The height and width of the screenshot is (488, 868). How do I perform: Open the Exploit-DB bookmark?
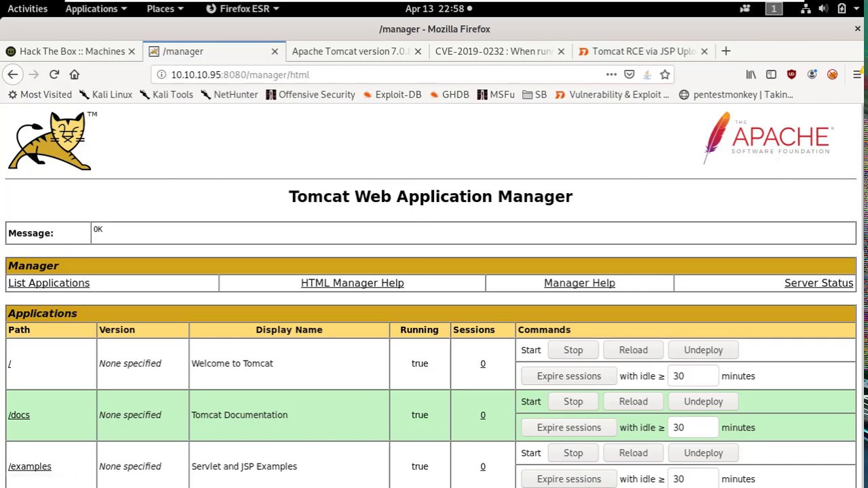(x=392, y=95)
